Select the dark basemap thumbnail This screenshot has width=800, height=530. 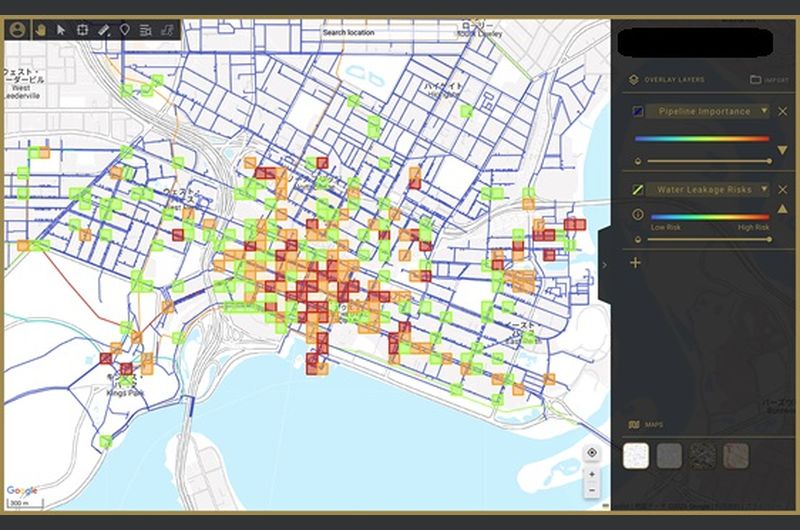(x=703, y=456)
